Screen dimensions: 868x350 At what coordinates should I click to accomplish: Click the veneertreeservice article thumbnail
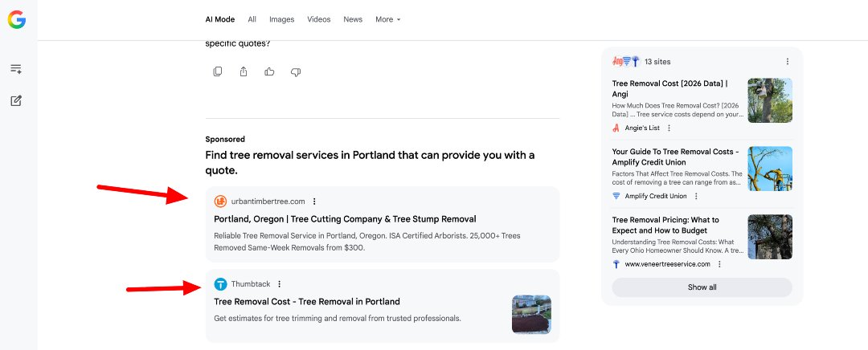click(770, 237)
